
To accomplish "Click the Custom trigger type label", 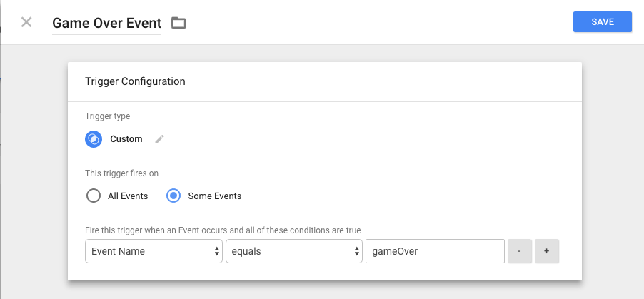I will tap(126, 139).
